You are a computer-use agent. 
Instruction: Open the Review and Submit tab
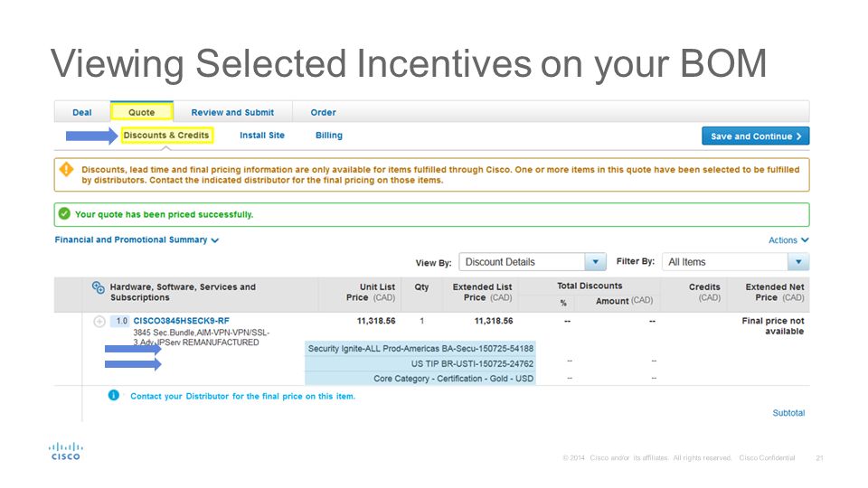[232, 112]
